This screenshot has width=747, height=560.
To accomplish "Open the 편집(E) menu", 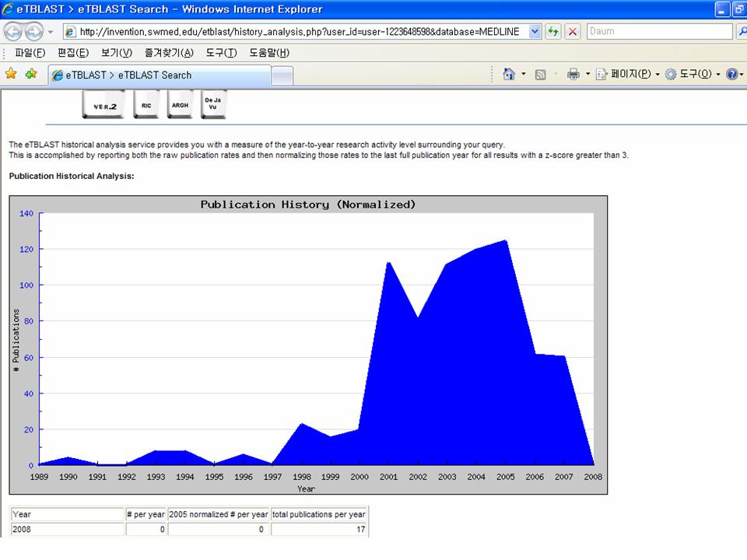I will click(73, 52).
